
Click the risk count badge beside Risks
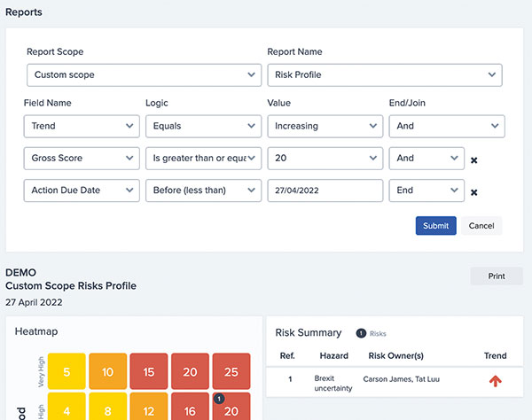pos(361,333)
